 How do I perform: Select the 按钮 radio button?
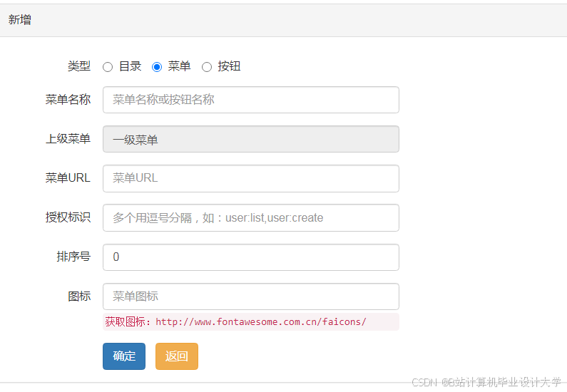pos(207,67)
